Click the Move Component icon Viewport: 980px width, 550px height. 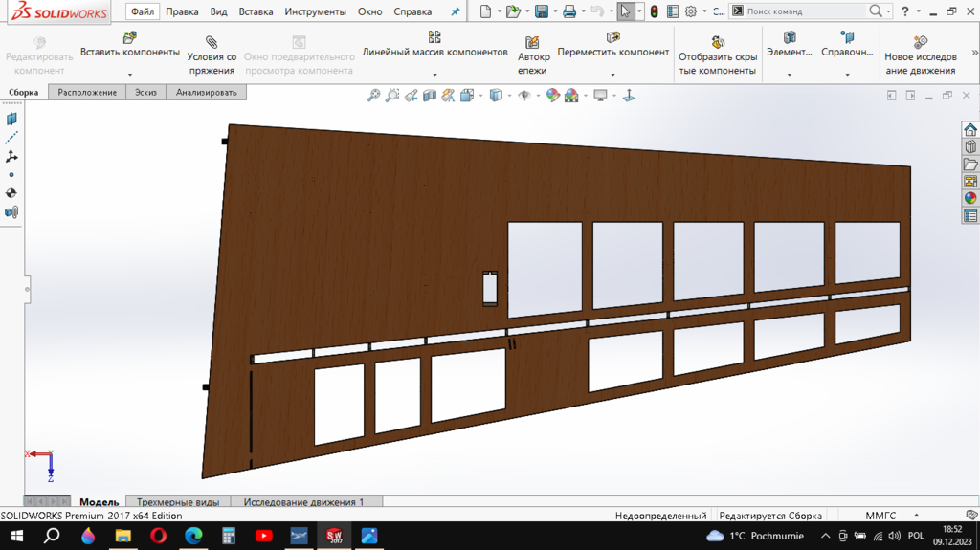(612, 37)
